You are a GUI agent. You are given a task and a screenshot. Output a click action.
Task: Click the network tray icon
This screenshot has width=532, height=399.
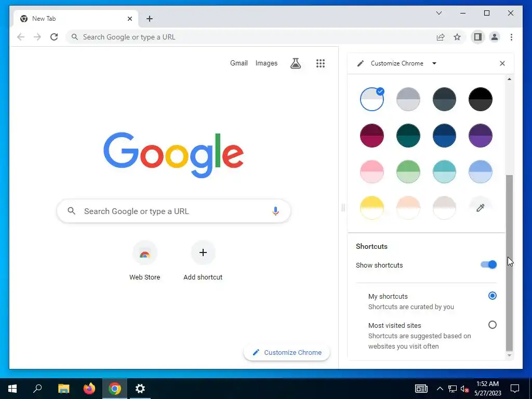coord(453,389)
